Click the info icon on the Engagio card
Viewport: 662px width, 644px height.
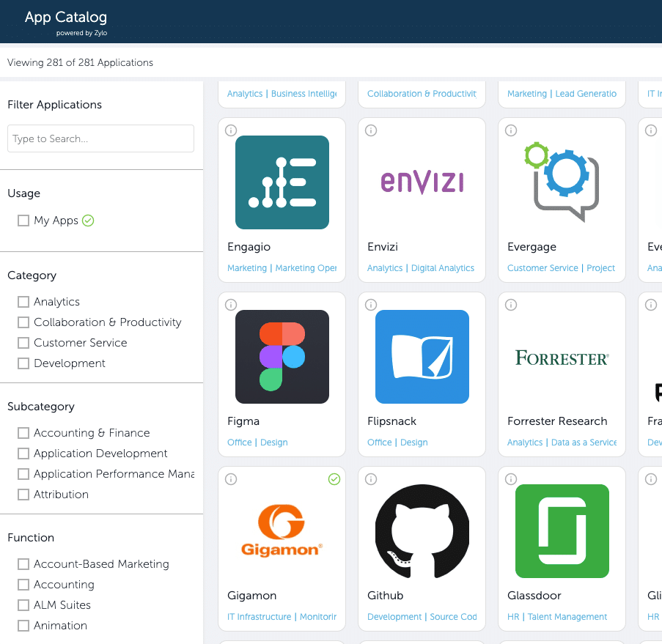coord(231,130)
